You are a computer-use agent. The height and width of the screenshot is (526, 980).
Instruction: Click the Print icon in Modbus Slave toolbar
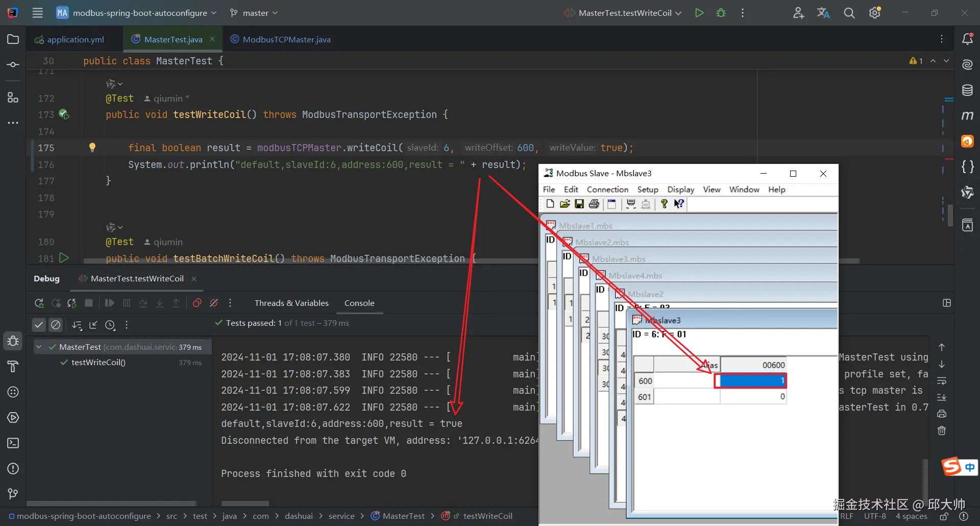tap(594, 204)
